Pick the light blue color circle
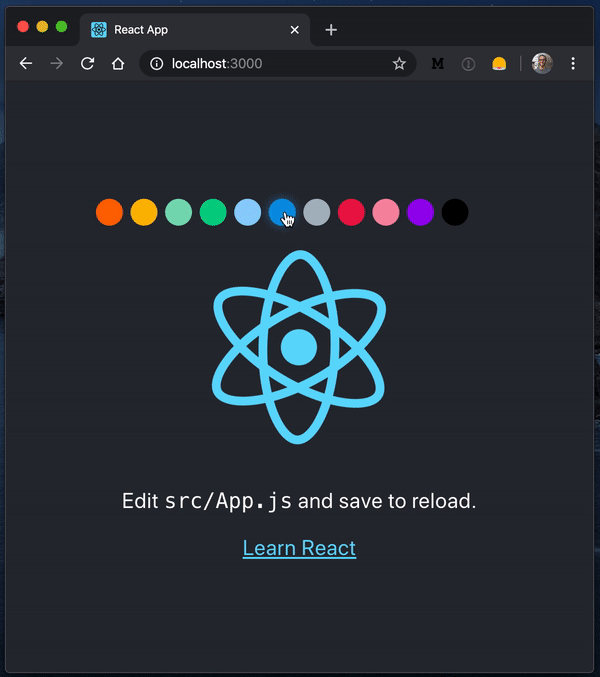 [x=247, y=212]
